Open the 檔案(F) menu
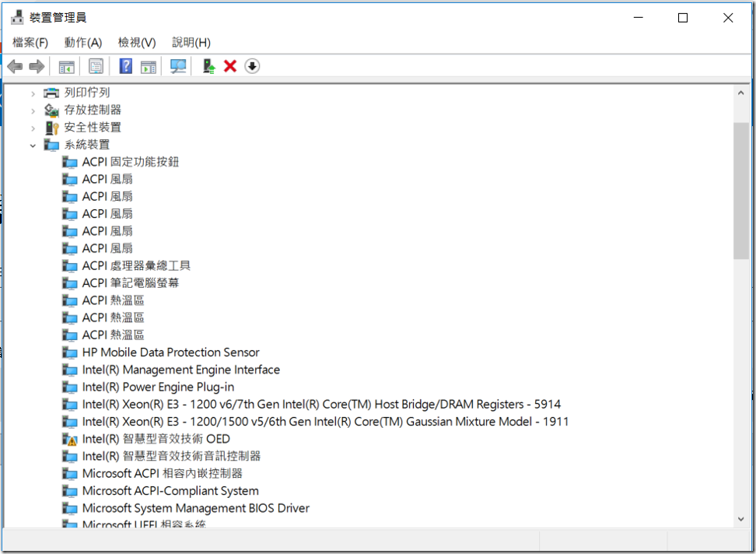The image size is (756, 554). (30, 43)
